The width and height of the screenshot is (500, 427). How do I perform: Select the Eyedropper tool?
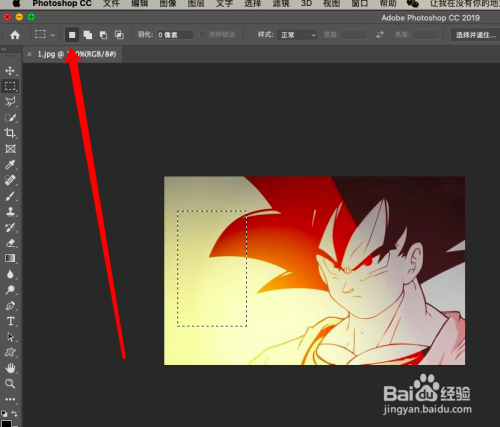[x=10, y=164]
